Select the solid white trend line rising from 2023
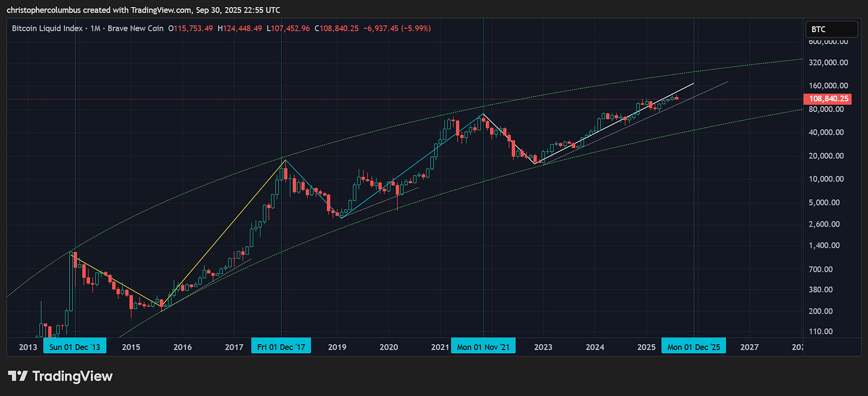The height and width of the screenshot is (396, 868). tap(615, 124)
